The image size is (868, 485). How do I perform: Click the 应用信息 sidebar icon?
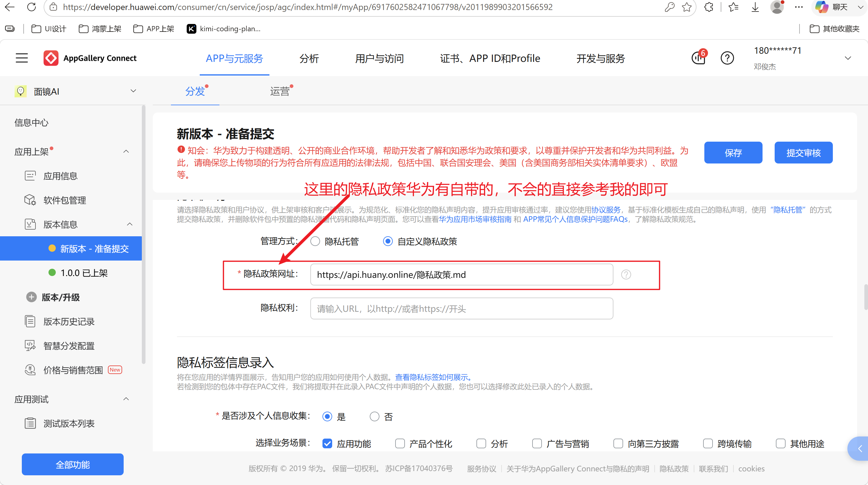pos(30,176)
